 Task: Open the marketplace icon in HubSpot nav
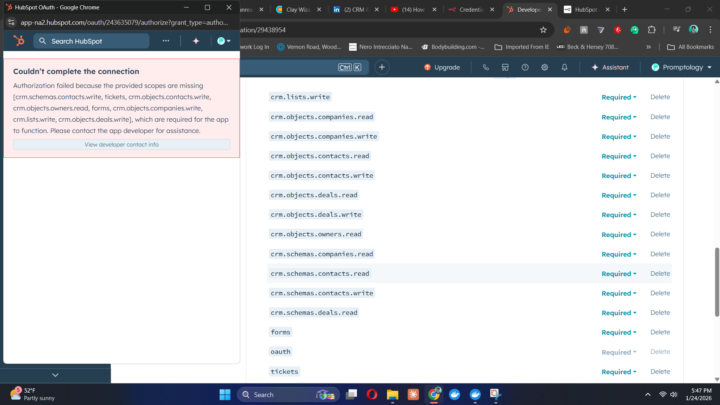coord(505,67)
